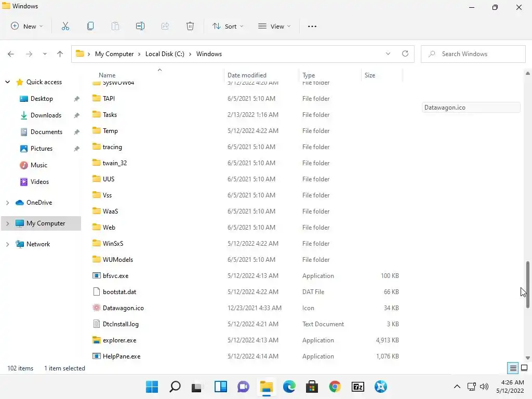532x399 pixels.
Task: Show hidden system tray icons
Action: tap(457, 387)
